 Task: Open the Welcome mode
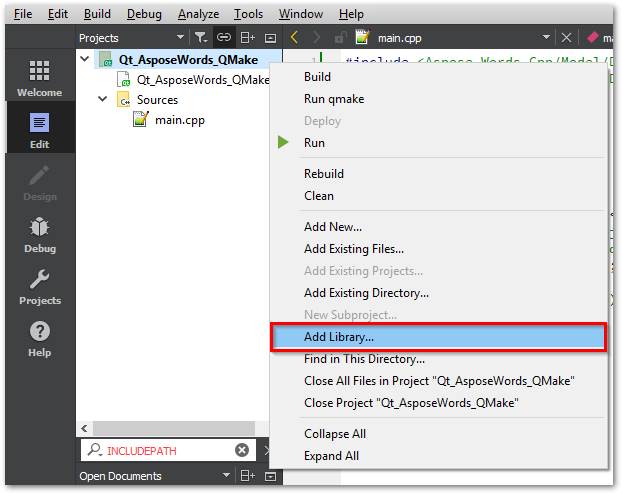click(39, 78)
